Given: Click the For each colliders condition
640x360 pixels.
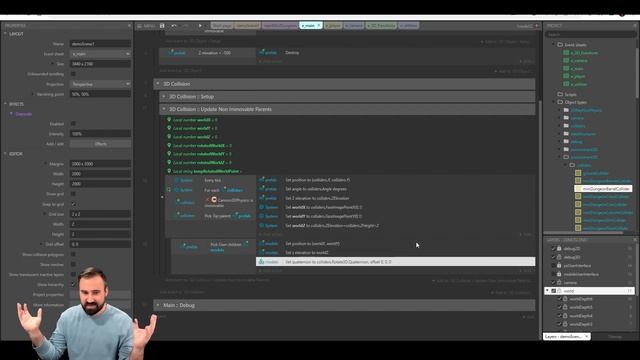Looking at the screenshot, I should click(224, 190).
